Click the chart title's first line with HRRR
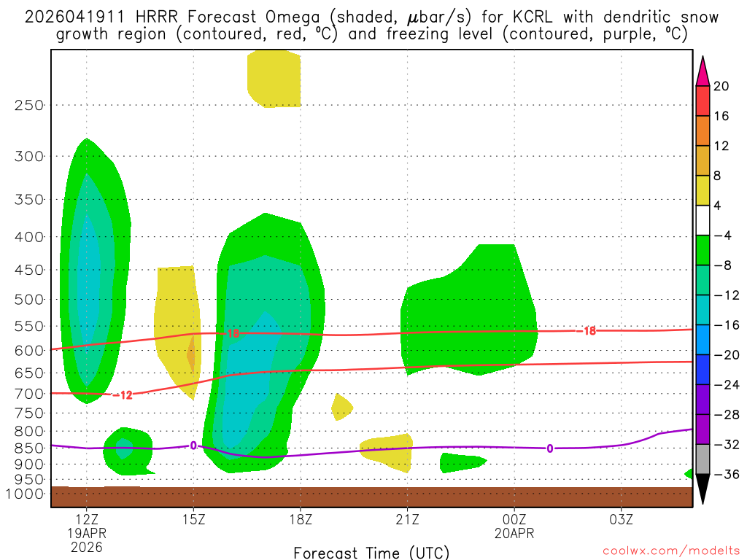Viewport: 747px width, 560px height. (x=371, y=17)
